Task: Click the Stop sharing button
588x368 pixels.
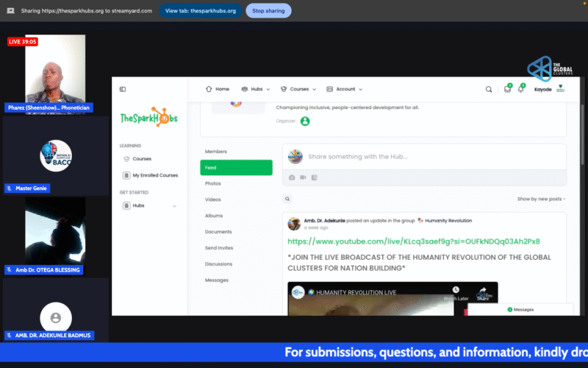Action: click(x=268, y=11)
